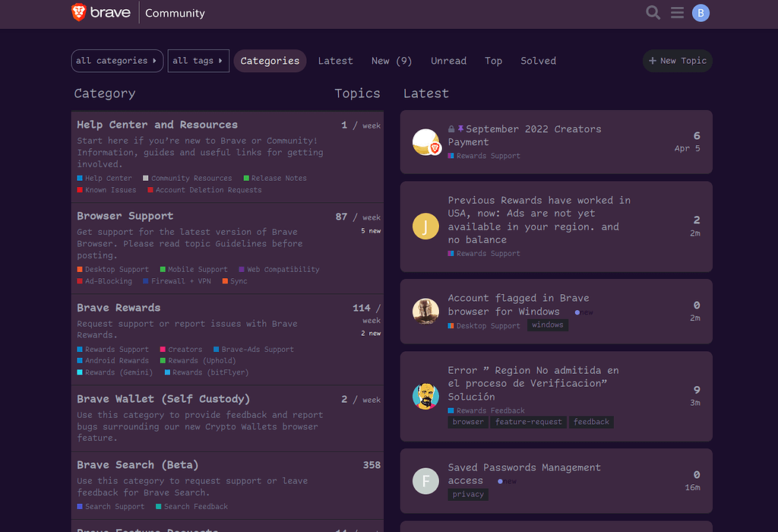Open your profile via the B avatar
Image resolution: width=778 pixels, height=532 pixels.
pyautogui.click(x=701, y=12)
